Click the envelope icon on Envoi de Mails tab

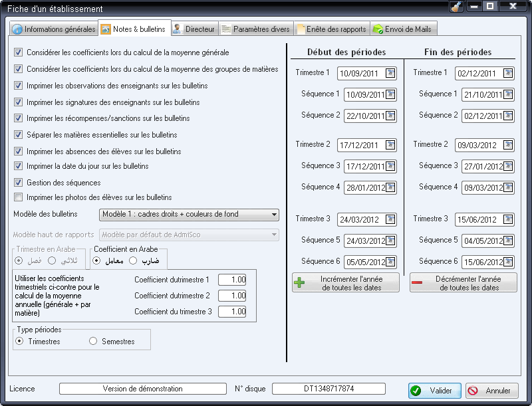[x=378, y=29]
